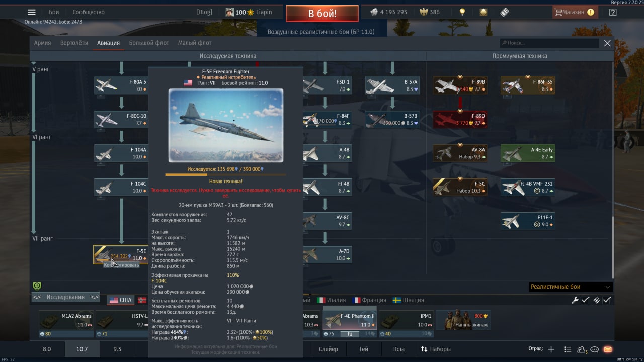Open the squad contacts icon

click(582, 349)
